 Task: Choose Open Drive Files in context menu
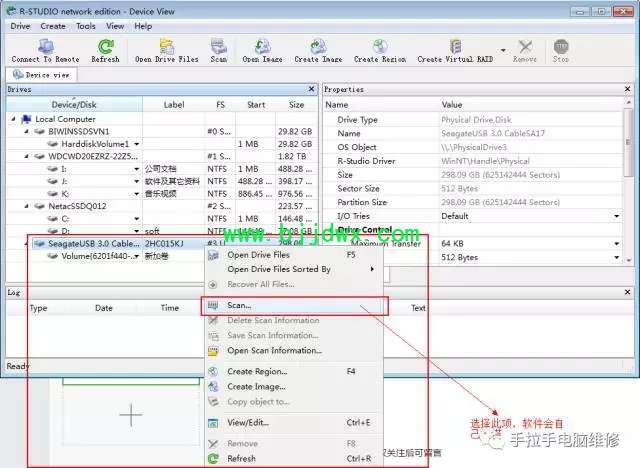pyautogui.click(x=293, y=255)
